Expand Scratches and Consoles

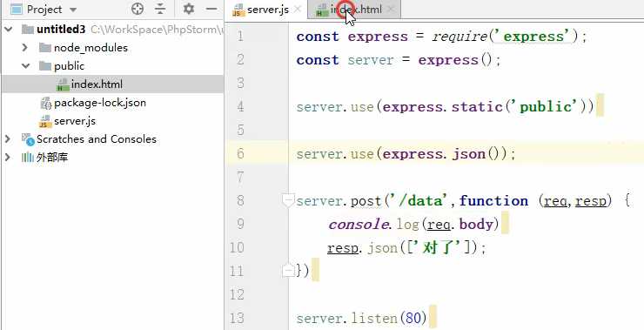[x=7, y=139]
